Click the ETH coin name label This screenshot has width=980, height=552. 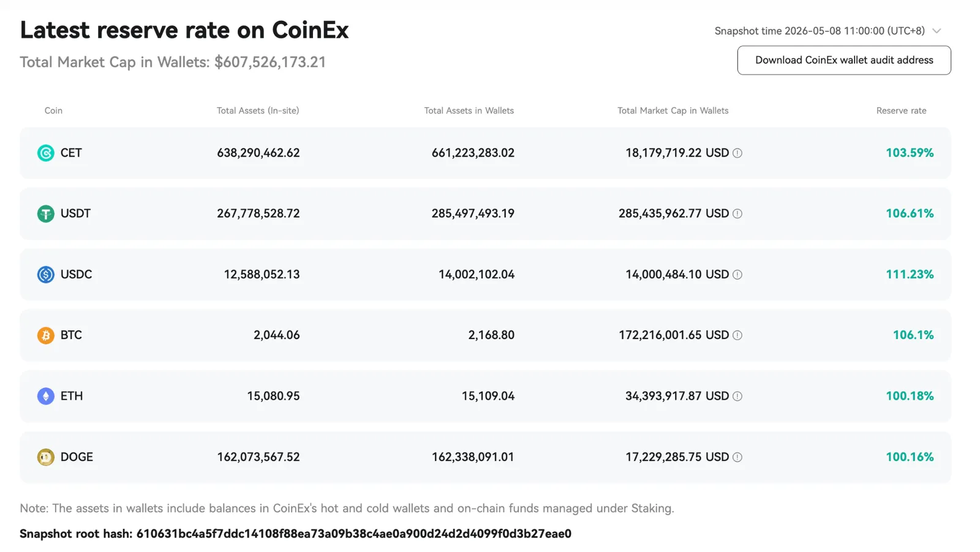click(x=72, y=396)
